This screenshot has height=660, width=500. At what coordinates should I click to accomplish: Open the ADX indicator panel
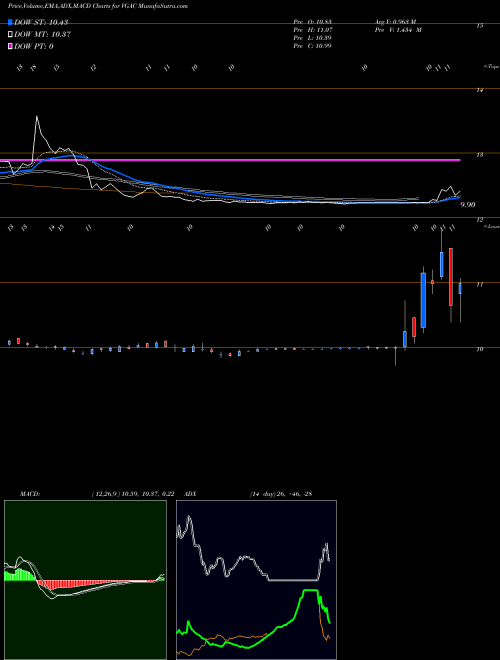click(x=256, y=580)
